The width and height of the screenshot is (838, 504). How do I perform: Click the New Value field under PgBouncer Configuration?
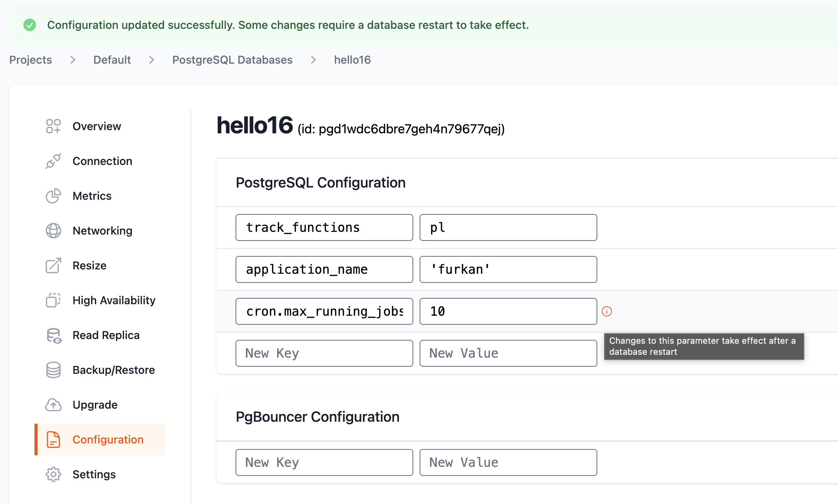(508, 462)
